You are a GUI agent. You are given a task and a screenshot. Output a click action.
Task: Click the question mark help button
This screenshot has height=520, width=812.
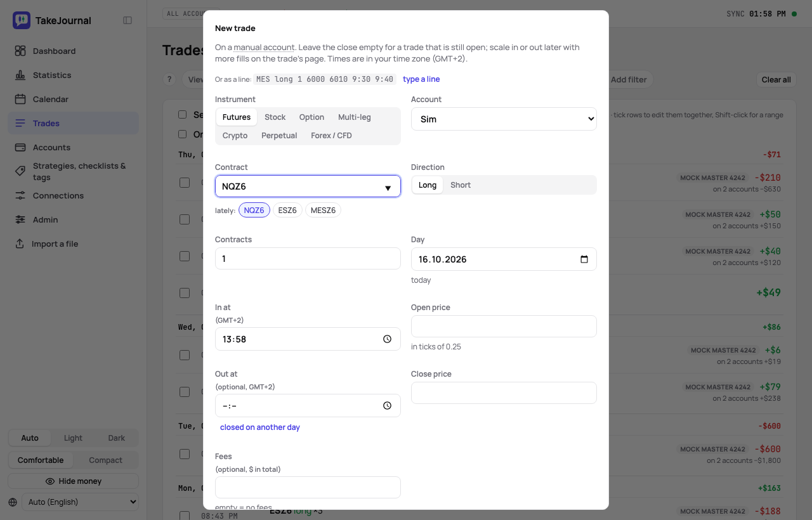coord(169,79)
